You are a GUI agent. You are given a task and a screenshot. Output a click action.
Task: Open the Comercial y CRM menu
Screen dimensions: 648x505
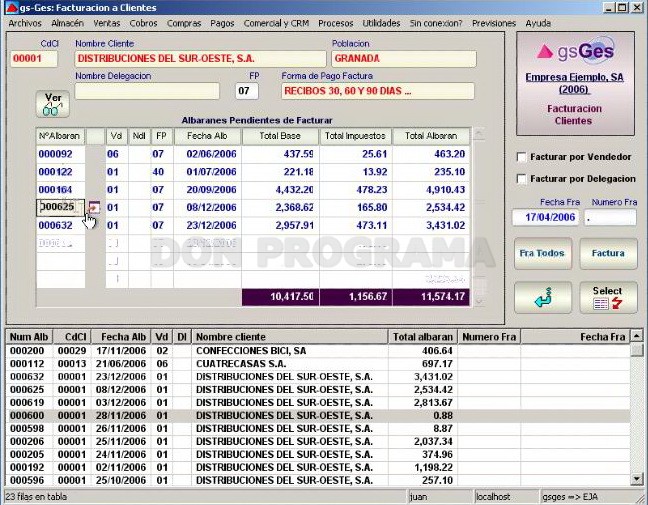pyautogui.click(x=276, y=23)
